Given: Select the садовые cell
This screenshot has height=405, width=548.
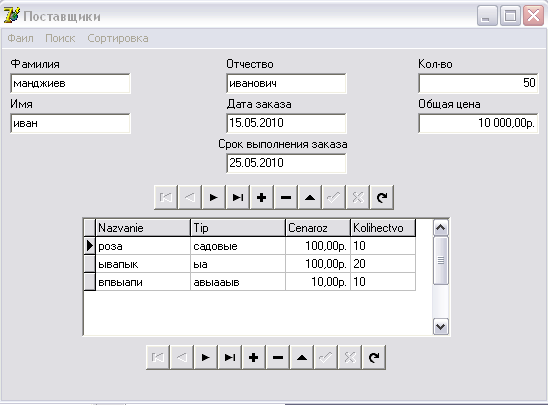Looking at the screenshot, I should point(238,246).
